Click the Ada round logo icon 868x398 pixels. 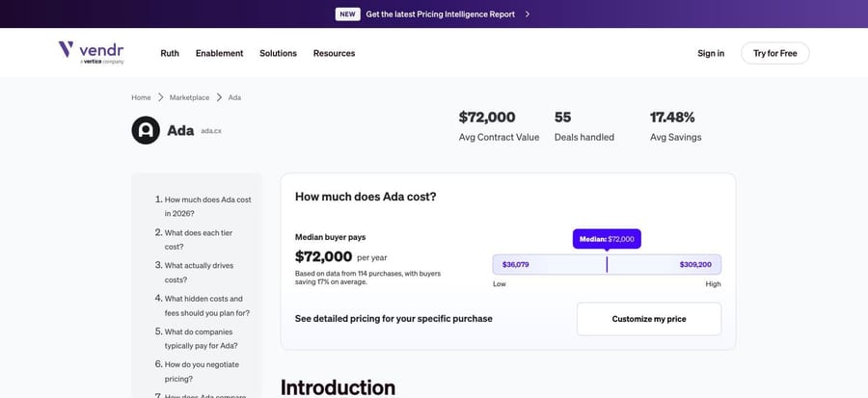pos(146,130)
